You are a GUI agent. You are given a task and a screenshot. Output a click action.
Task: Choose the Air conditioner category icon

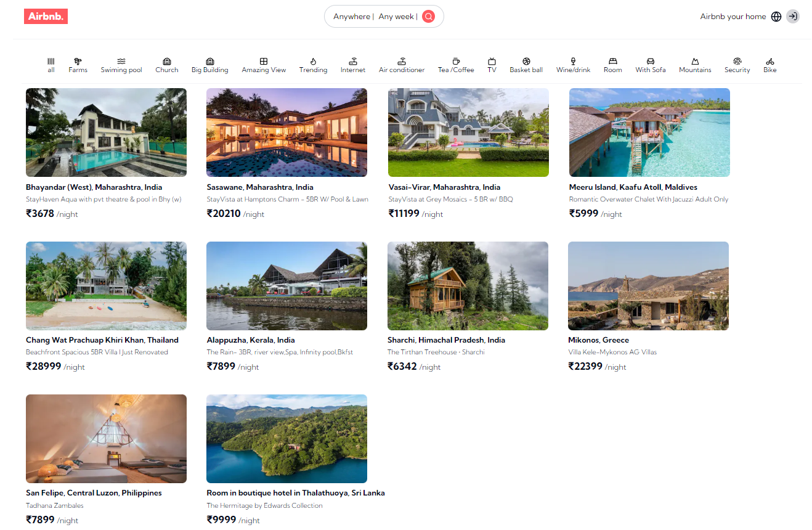[402, 62]
